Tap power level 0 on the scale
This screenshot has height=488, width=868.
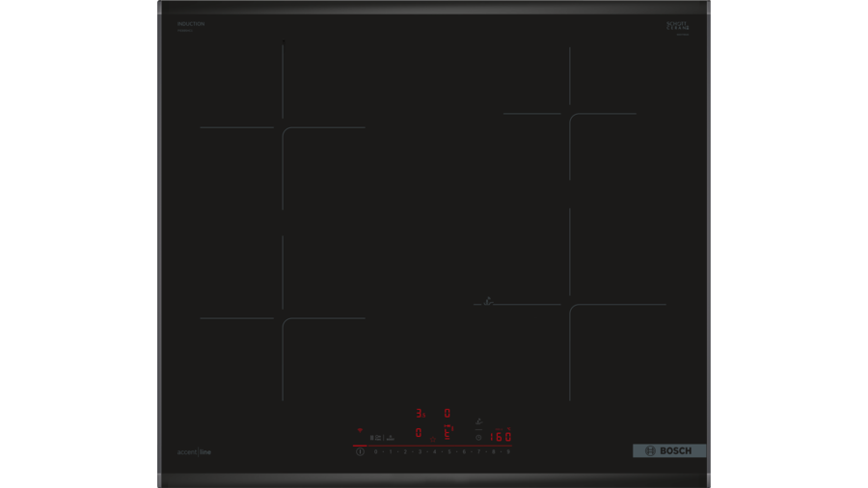point(375,451)
